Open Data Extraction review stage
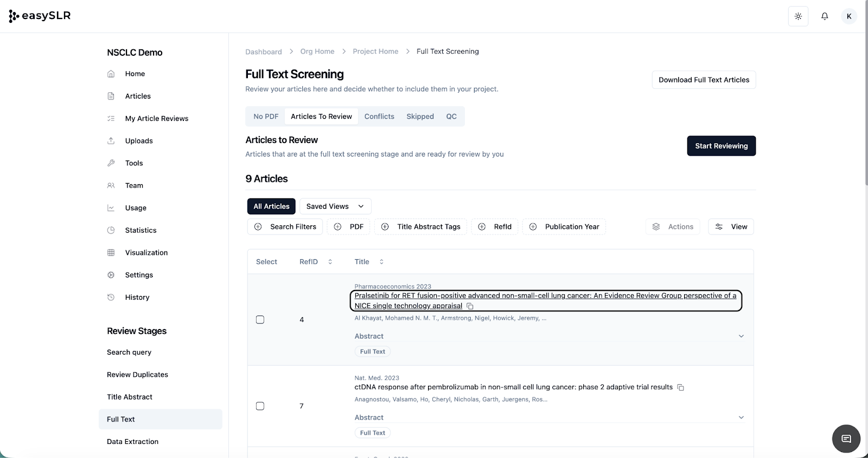This screenshot has width=868, height=458. [132, 442]
